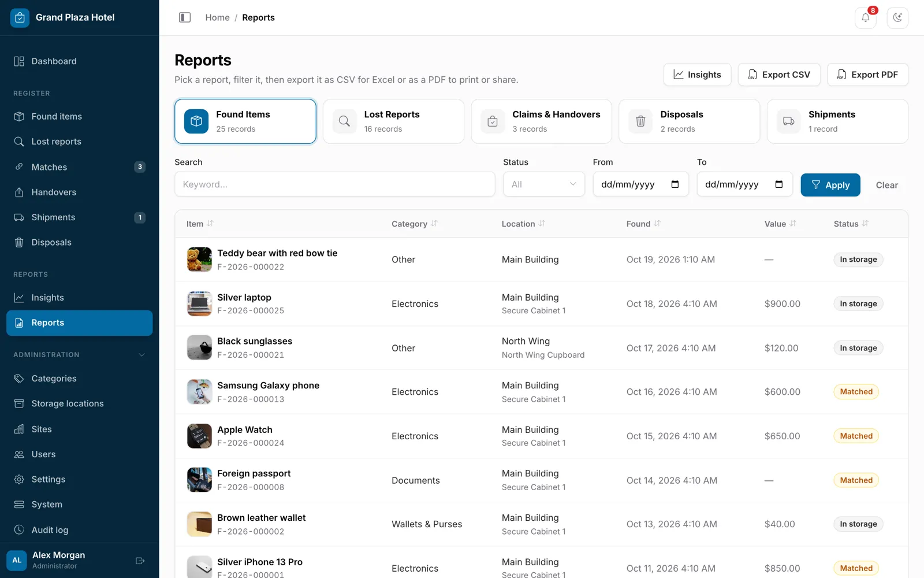
Task: Apply the report filters
Action: click(830, 185)
